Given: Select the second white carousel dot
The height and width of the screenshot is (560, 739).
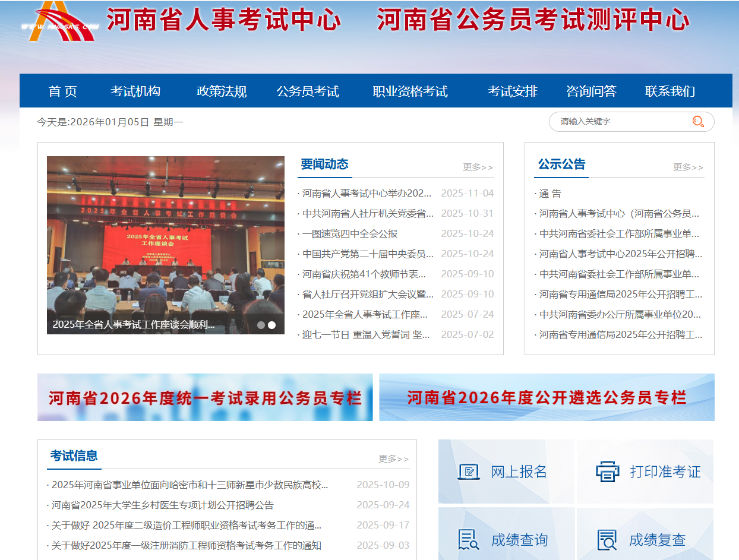Looking at the screenshot, I should (x=271, y=325).
